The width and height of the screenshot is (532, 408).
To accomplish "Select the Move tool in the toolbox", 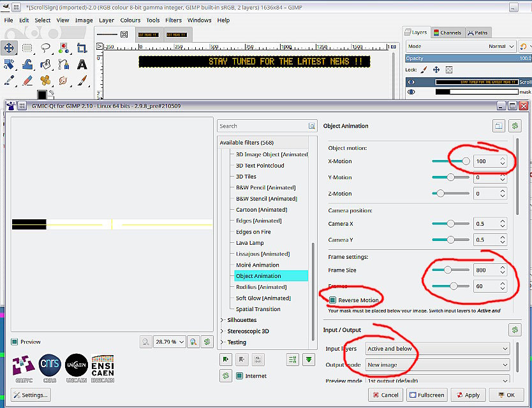I will point(10,48).
